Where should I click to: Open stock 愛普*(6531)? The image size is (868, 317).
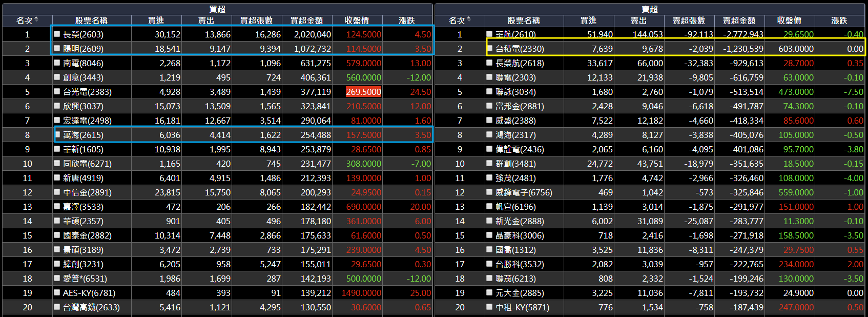(x=85, y=279)
